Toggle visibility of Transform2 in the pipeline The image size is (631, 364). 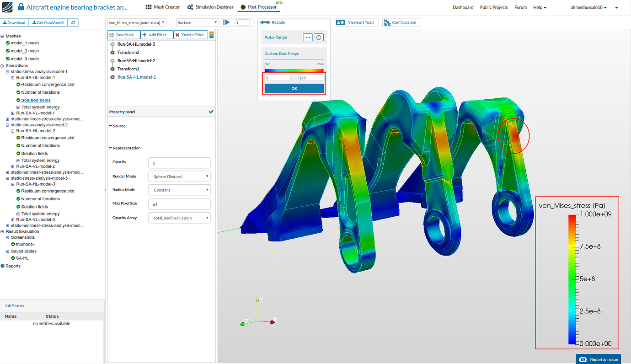[x=112, y=52]
